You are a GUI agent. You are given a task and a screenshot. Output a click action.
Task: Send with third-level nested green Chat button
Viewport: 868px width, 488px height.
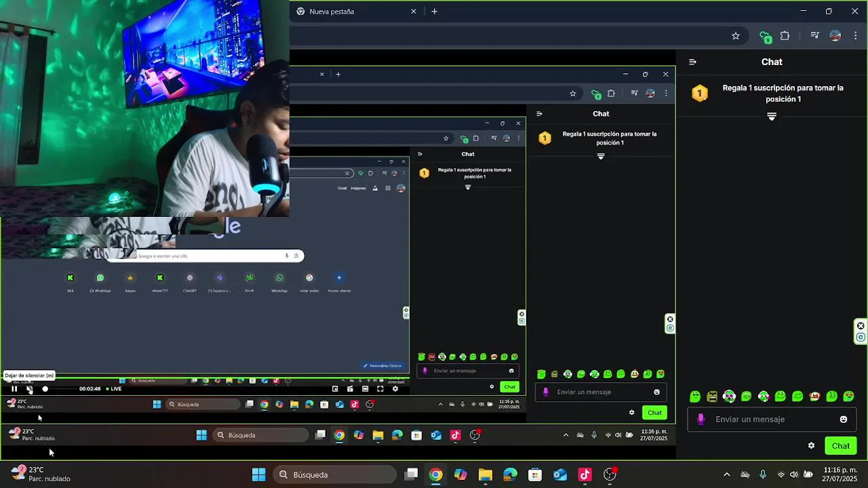point(510,386)
